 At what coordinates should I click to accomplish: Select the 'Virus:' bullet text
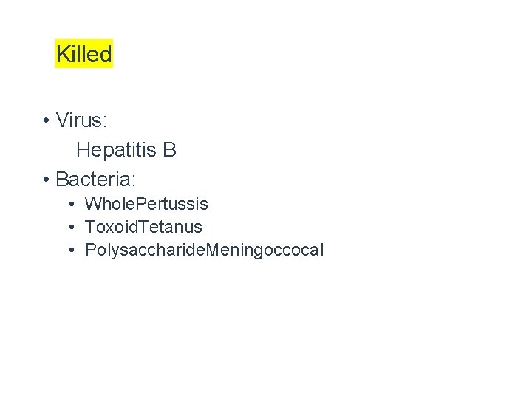coord(81,120)
